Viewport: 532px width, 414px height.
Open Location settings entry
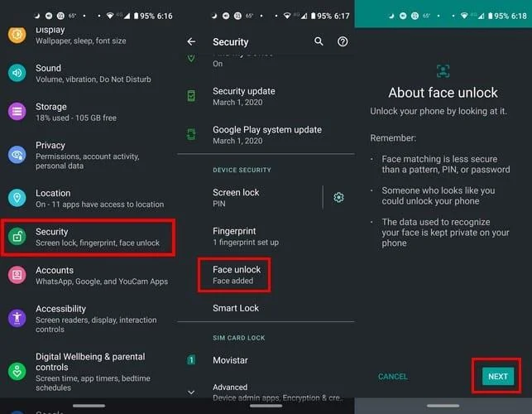coord(89,199)
